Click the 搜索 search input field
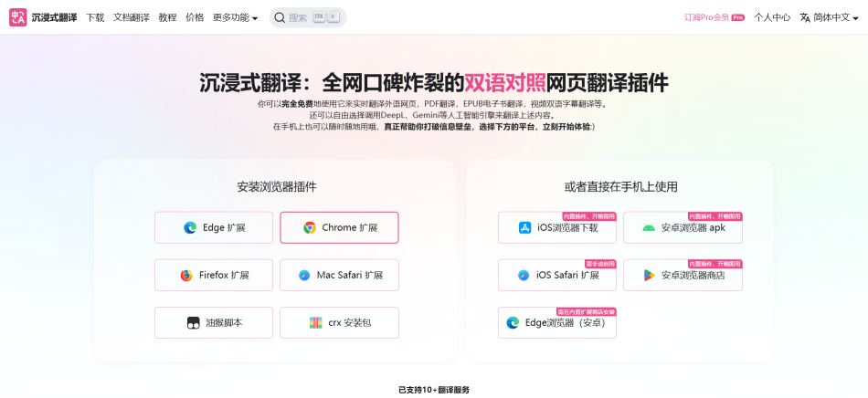 point(308,17)
